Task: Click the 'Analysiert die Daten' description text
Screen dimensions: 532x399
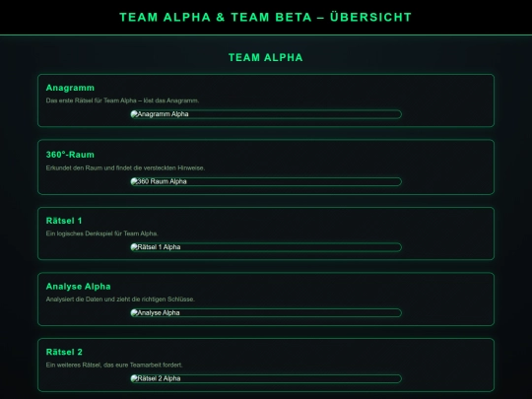Action: tap(120, 299)
